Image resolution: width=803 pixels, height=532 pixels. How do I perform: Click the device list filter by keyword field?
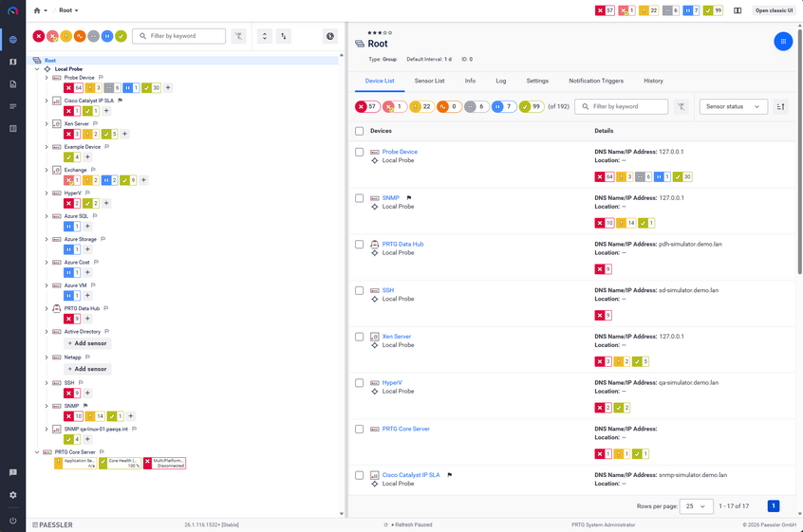(x=621, y=106)
